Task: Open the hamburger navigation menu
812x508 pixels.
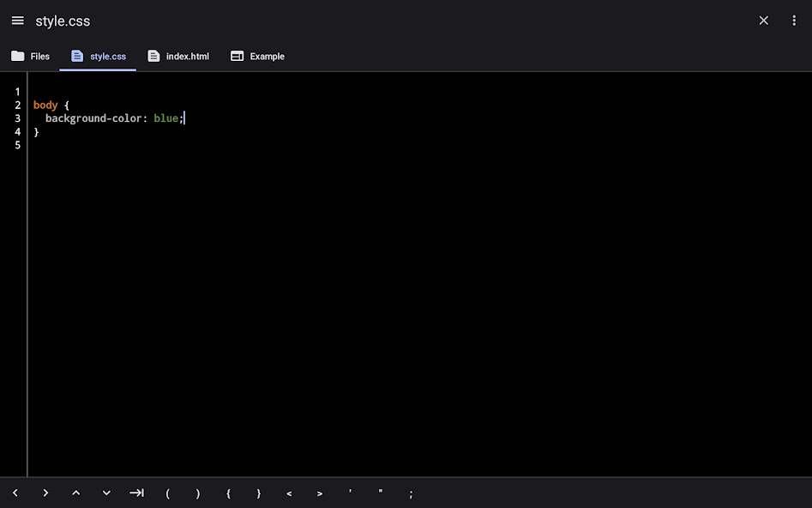Action: pyautogui.click(x=18, y=21)
